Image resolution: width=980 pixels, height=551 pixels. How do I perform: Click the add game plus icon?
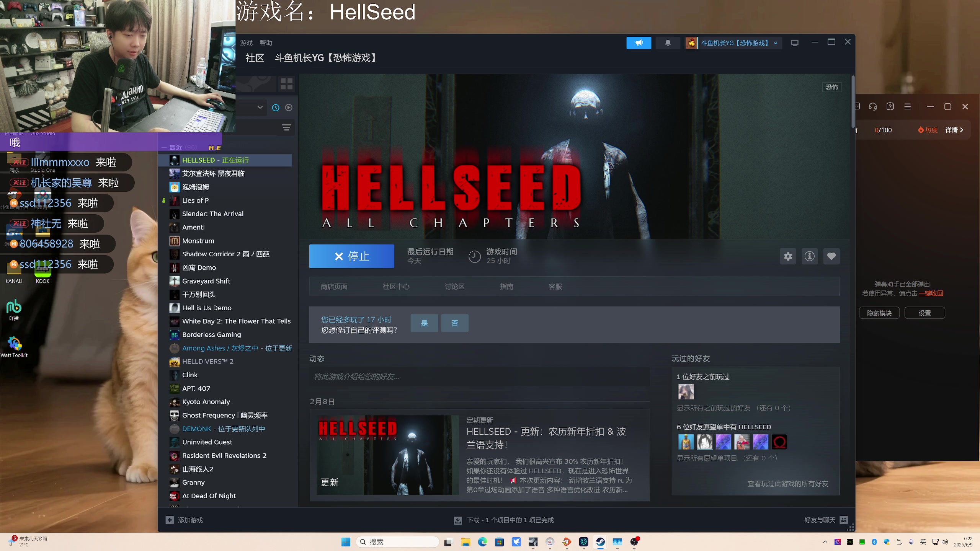pyautogui.click(x=170, y=520)
